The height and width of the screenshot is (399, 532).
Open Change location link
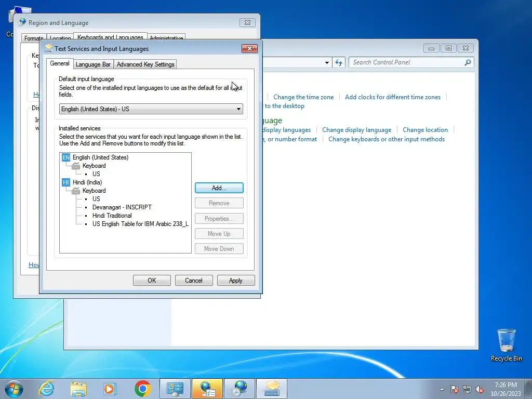(425, 130)
